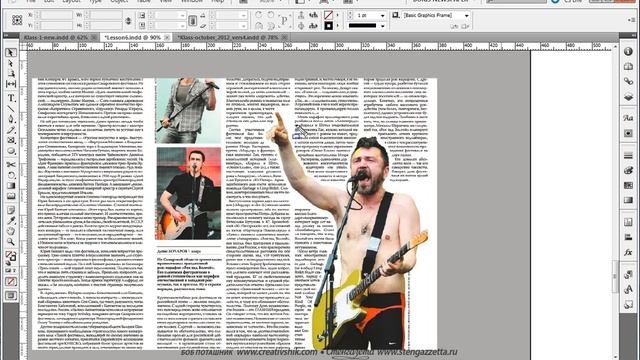
Task: Select the Direct Selection tool
Action: coord(11,64)
